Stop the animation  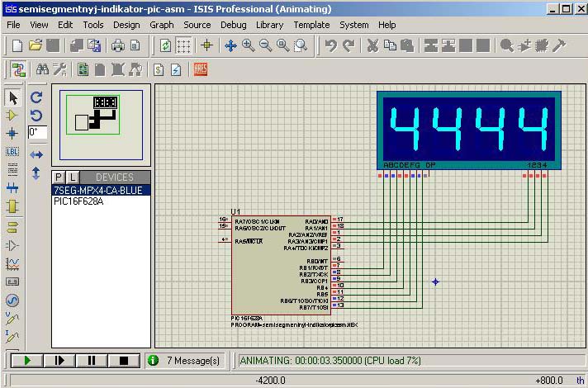(124, 361)
